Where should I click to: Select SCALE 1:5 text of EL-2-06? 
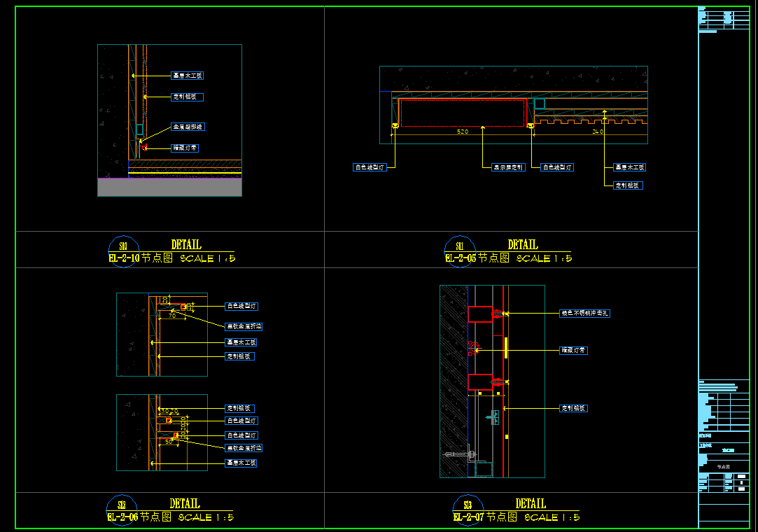click(206, 517)
